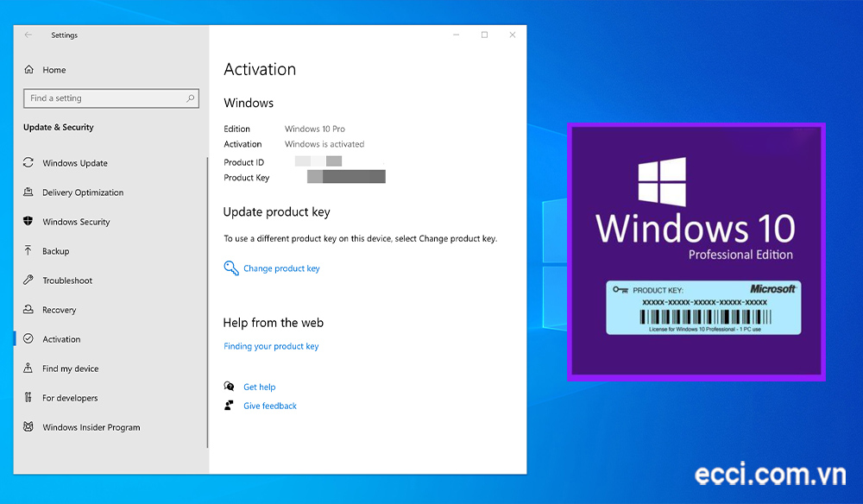This screenshot has width=863, height=504.
Task: Click the Change product key link
Action: pyautogui.click(x=280, y=268)
